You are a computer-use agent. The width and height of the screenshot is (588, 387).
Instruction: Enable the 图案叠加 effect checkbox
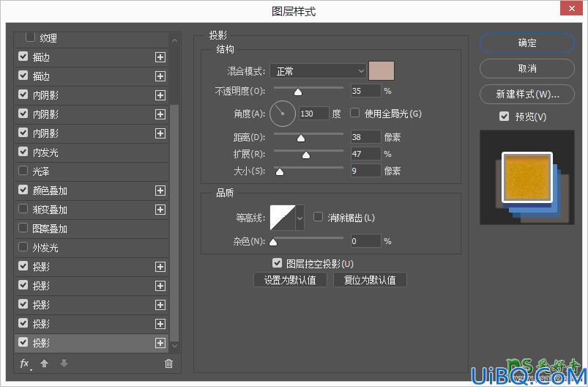[23, 228]
